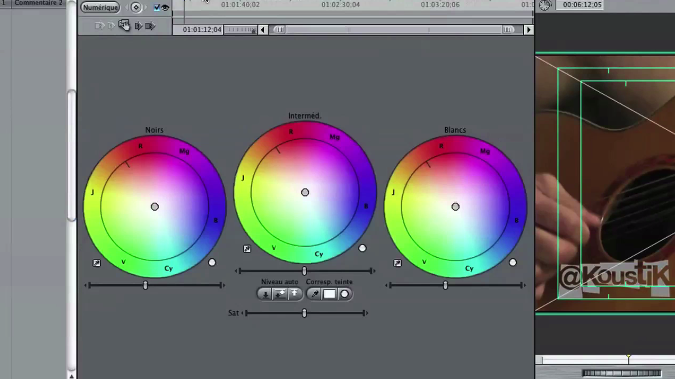Reset the Blancs color wheel

[x=513, y=262]
